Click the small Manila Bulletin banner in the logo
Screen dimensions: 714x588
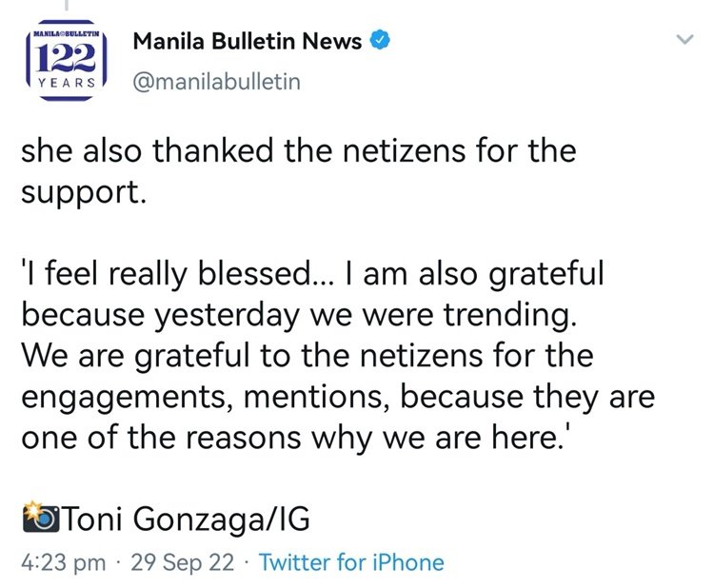[67, 34]
